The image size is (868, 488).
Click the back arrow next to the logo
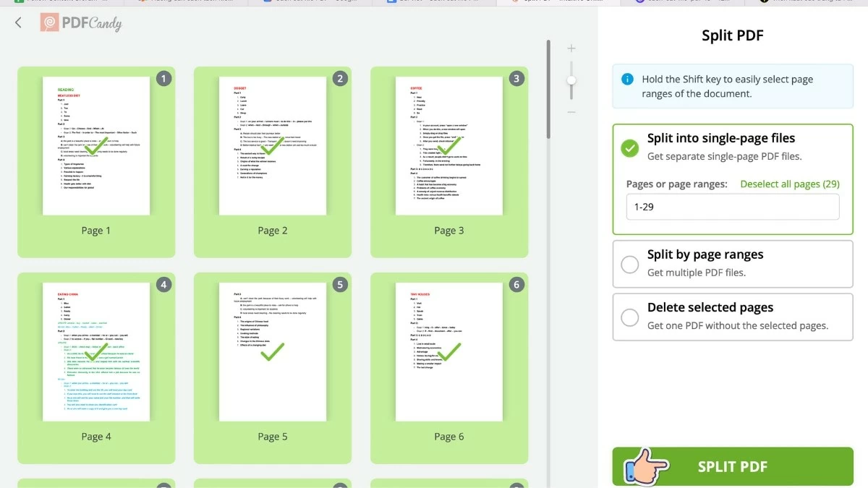point(18,22)
